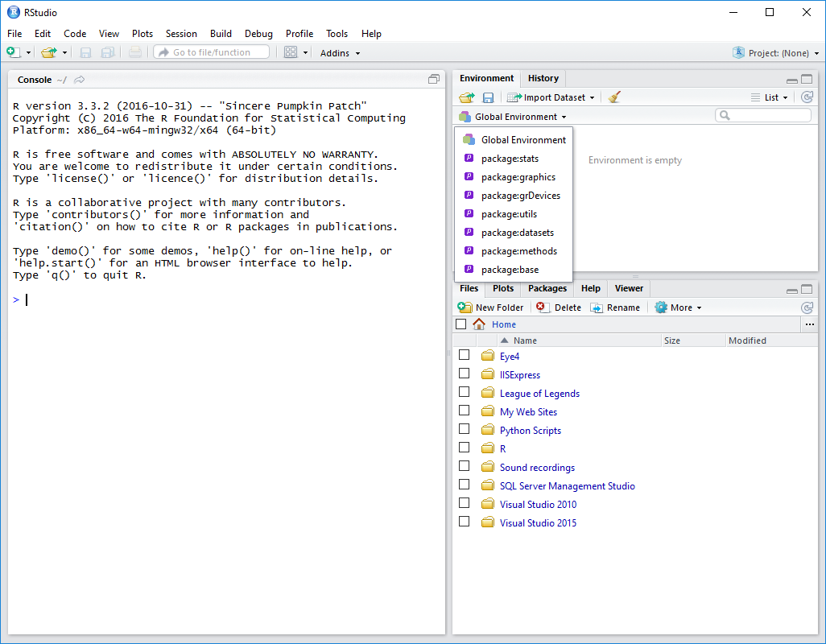Open the panes layout dropdown arrow
The height and width of the screenshot is (644, 826).
coord(305,52)
